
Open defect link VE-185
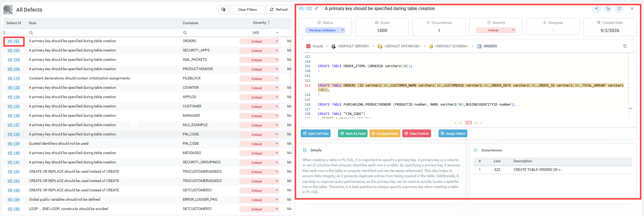tap(13, 209)
